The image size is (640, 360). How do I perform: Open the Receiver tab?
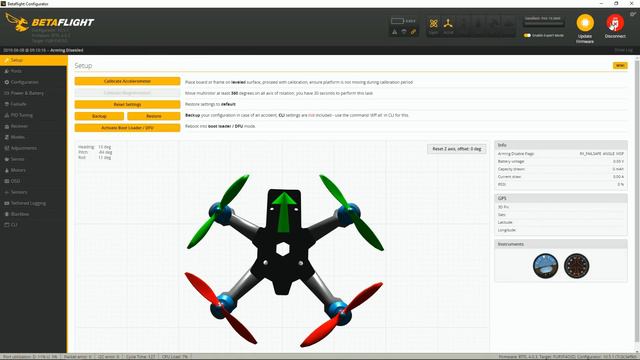[33, 126]
